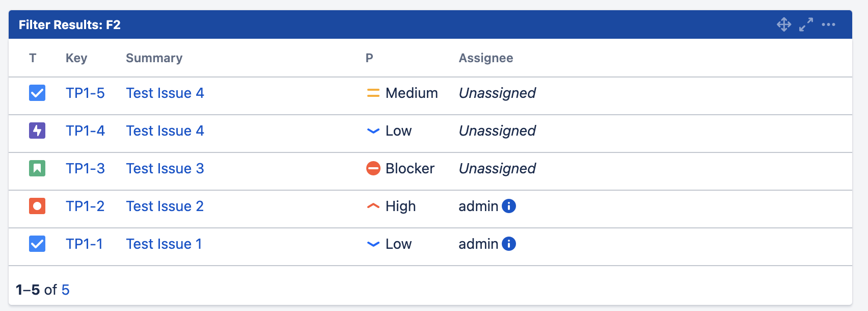Screen dimensions: 868x311
Task: Click the bug type icon for TP1-2
Action: pos(37,206)
